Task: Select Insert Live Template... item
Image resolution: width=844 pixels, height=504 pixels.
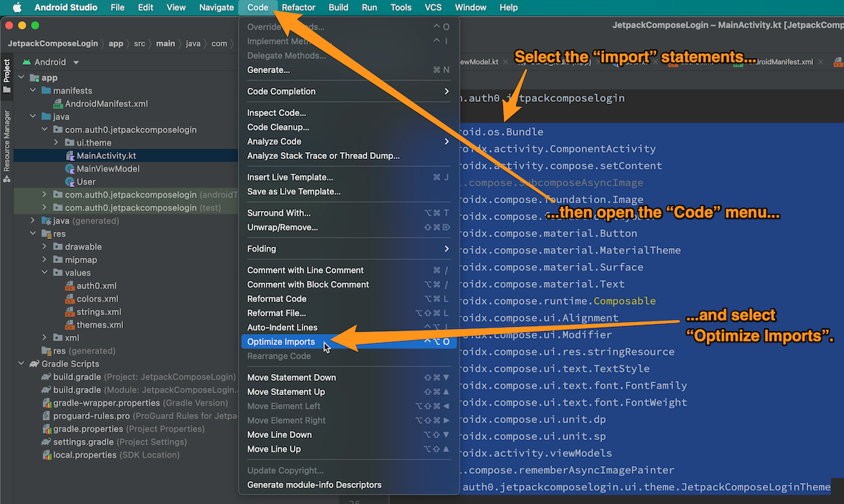Action: click(x=348, y=177)
